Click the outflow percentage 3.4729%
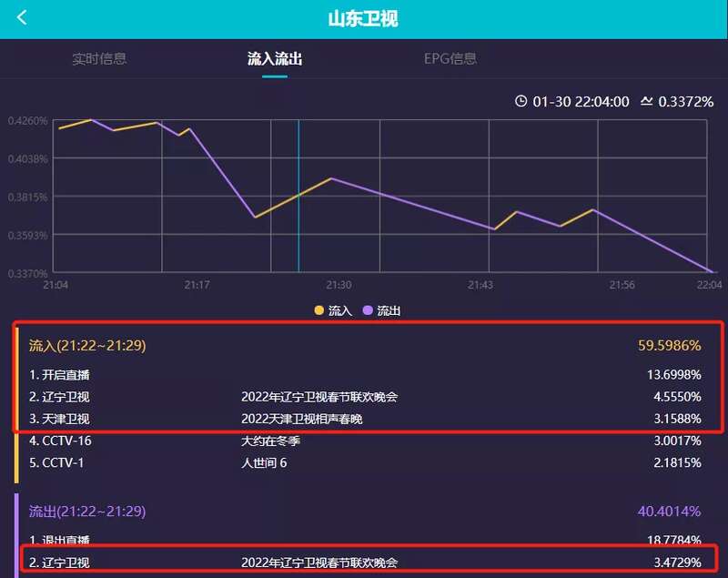728x578 pixels. [677, 563]
